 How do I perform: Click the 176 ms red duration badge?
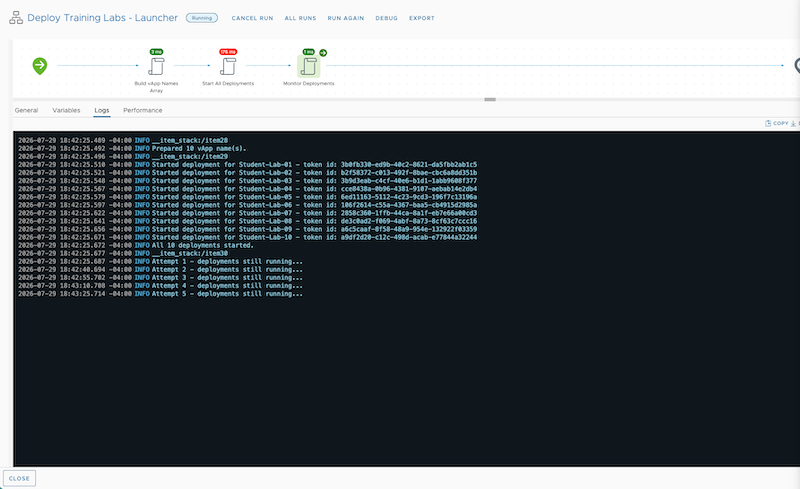click(228, 52)
